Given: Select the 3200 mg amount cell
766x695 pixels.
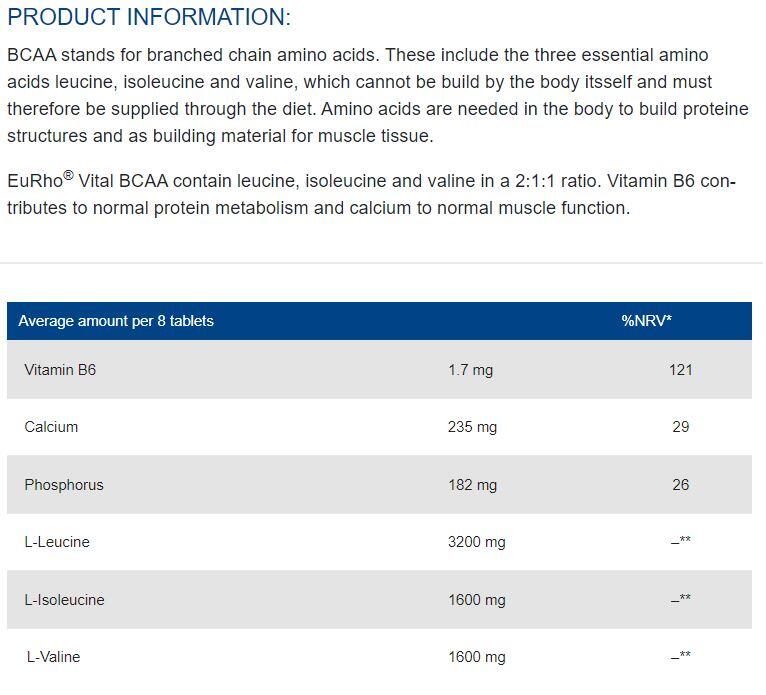Looking at the screenshot, I should (476, 542).
